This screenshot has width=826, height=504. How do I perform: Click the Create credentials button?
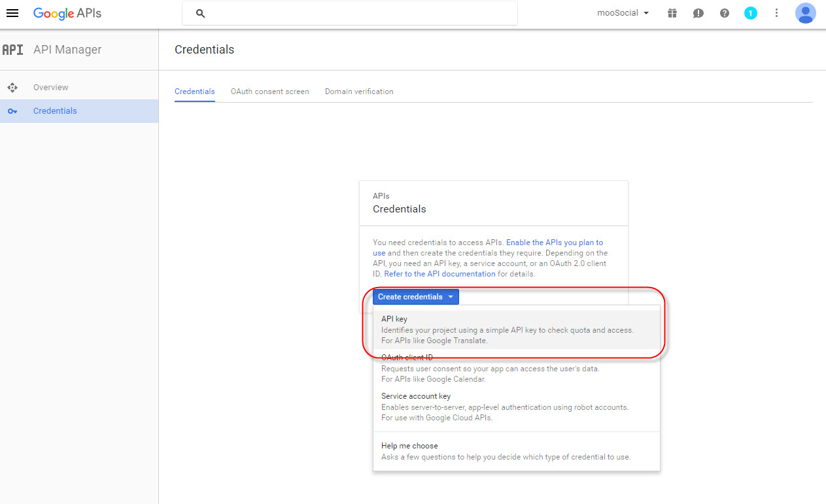(x=410, y=296)
